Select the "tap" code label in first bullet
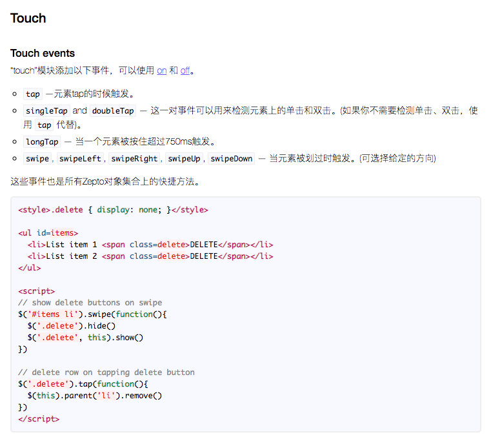The image size is (491, 448). (x=33, y=94)
